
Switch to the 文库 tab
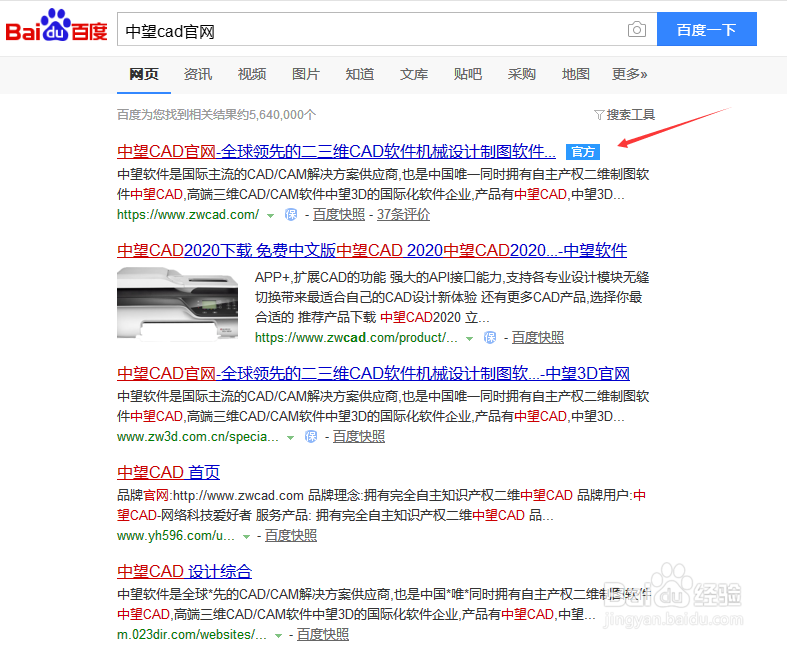pyautogui.click(x=414, y=74)
